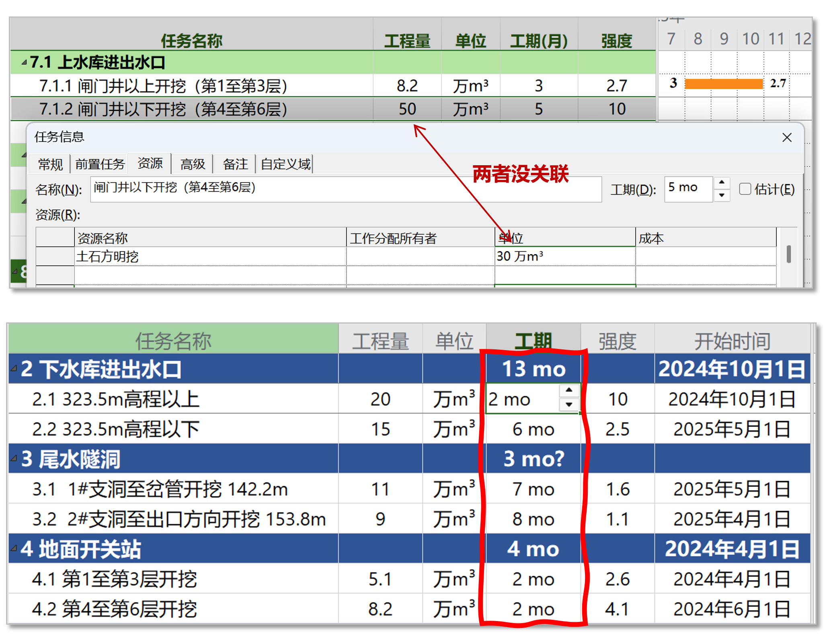Click up arrow in 2.1 duration cell

click(568, 390)
